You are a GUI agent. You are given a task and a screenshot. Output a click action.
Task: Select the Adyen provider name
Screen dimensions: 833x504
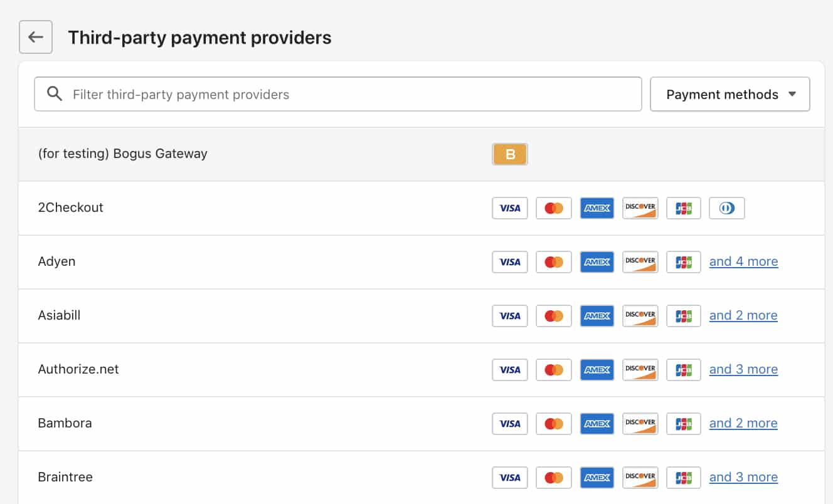(56, 261)
